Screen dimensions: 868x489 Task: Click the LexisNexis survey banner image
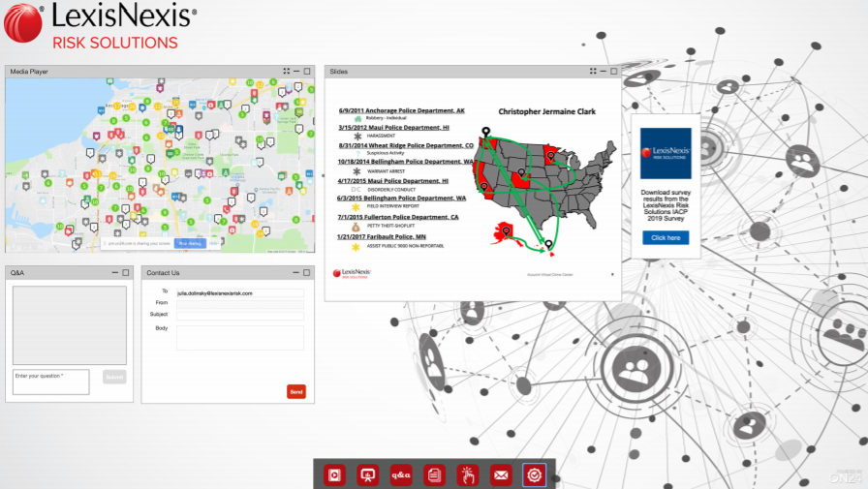666,153
